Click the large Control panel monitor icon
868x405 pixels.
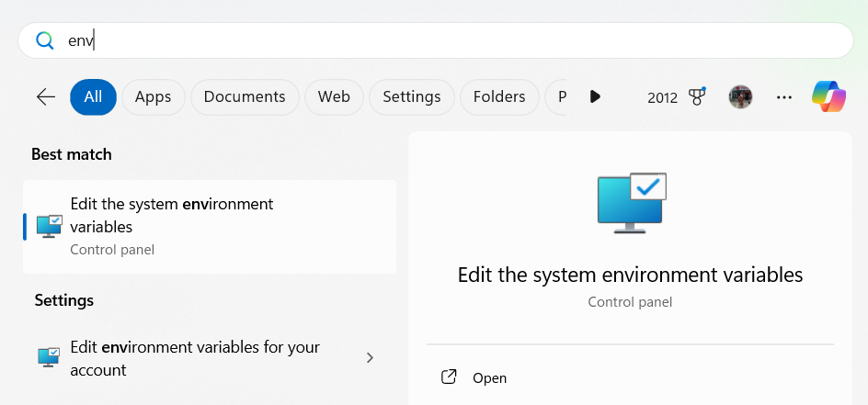(631, 203)
